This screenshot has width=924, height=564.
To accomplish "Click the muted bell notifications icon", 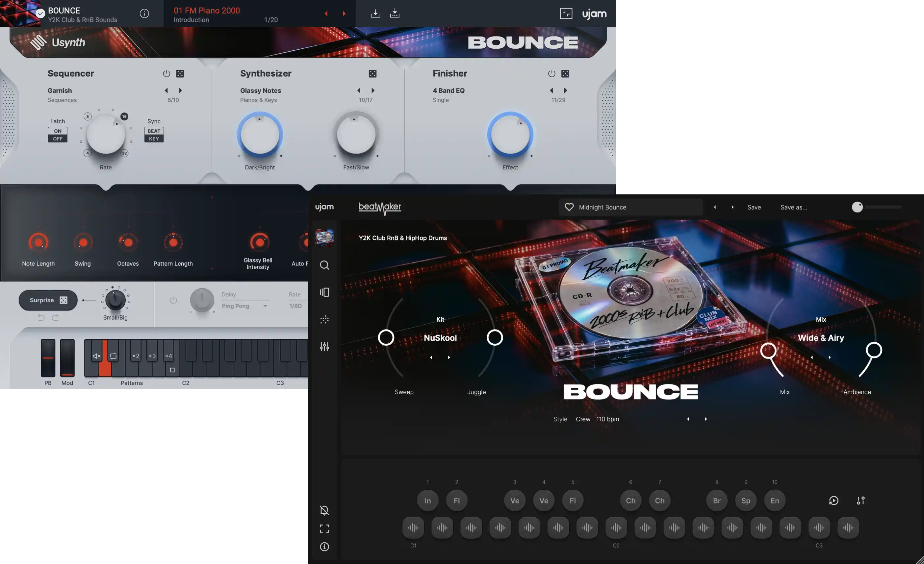I will point(324,510).
